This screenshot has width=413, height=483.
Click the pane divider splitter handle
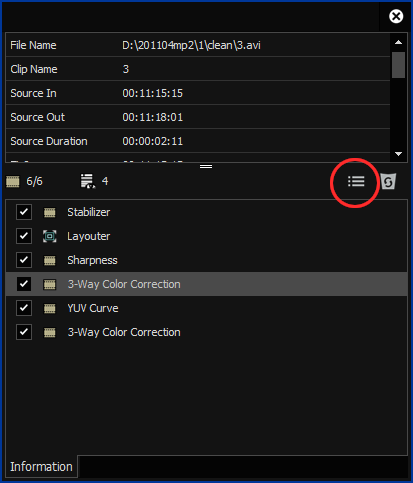(206, 166)
